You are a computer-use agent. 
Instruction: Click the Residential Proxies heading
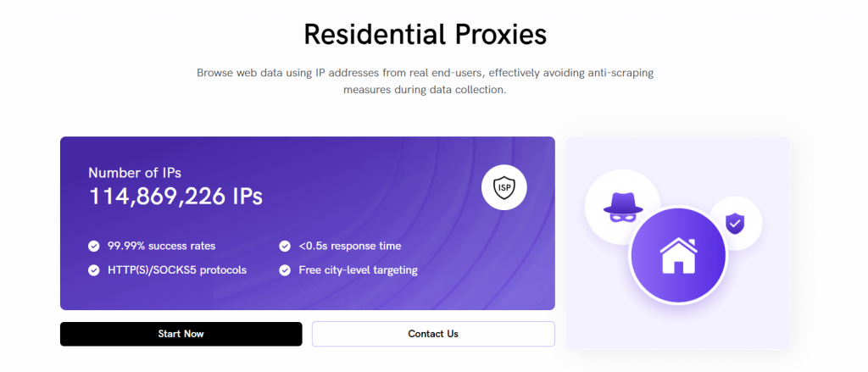pyautogui.click(x=426, y=35)
